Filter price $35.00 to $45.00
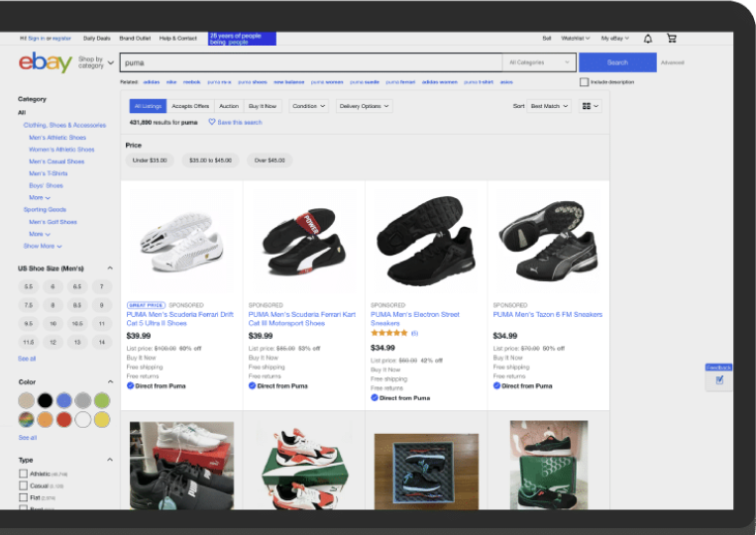 [210, 160]
